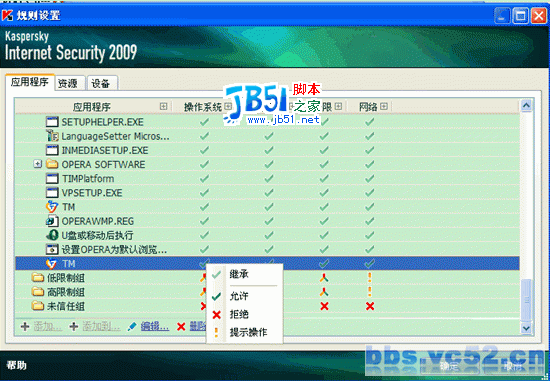Select the VPSETUP.EXE row
The image size is (550, 381).
click(267, 193)
